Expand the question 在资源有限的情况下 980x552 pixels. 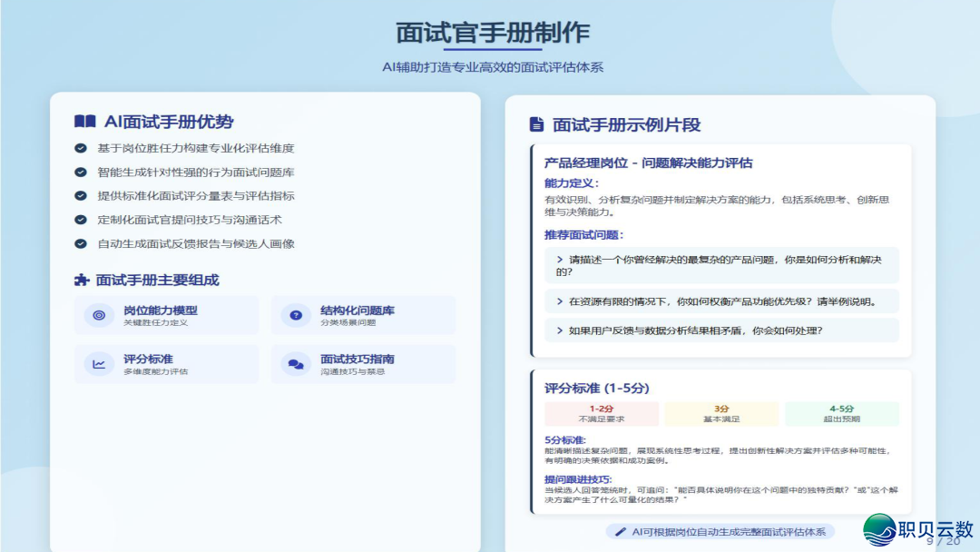pyautogui.click(x=721, y=301)
